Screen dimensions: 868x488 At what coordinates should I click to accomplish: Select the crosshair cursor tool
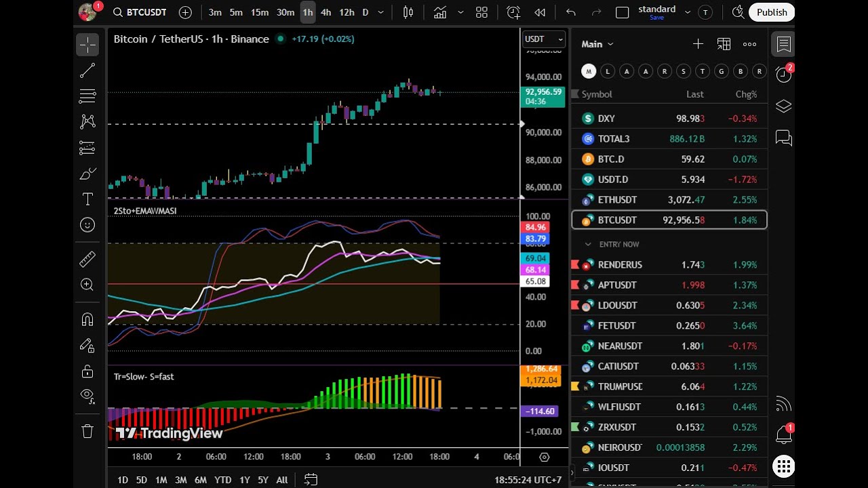[87, 45]
